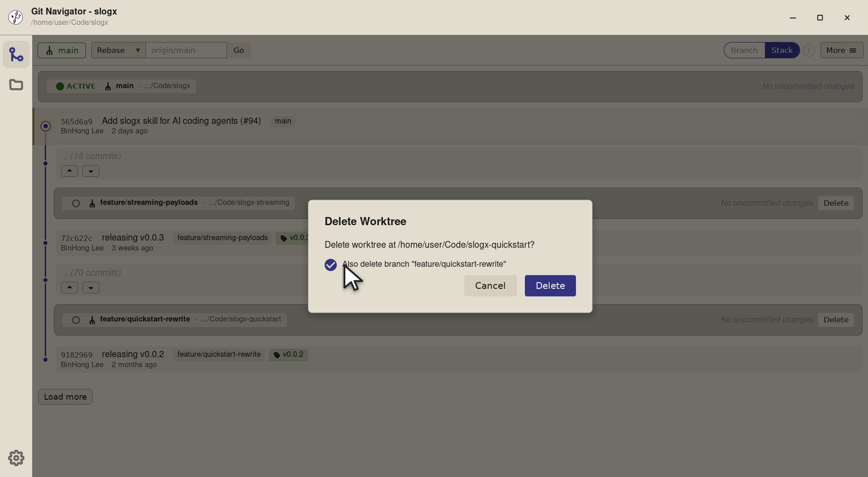
Task: Select commit 565d6a9 graph node
Action: (45, 126)
